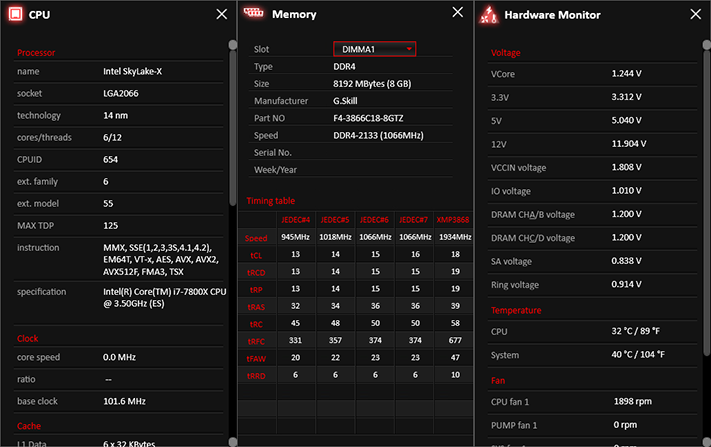
Task: Click the tRAS row label
Action: pyautogui.click(x=256, y=307)
